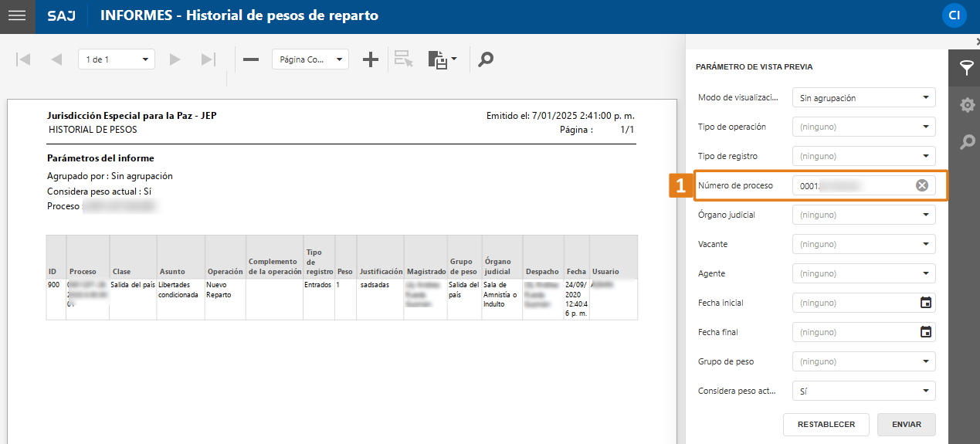Expand Tipo de operación dropdown
The width and height of the screenshot is (980, 444).
point(864,127)
